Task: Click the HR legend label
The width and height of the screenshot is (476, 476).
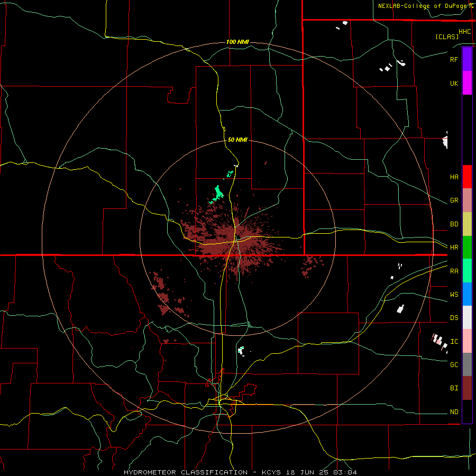Action: (454, 248)
